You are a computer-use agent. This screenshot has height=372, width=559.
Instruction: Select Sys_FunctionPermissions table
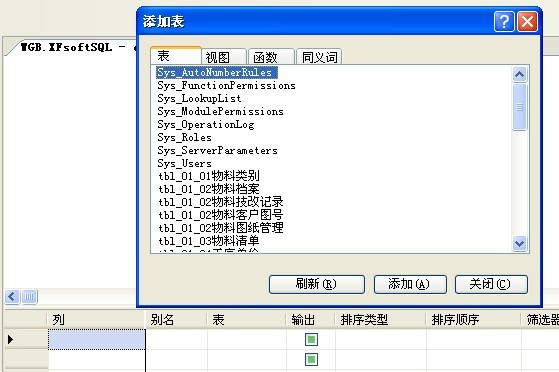tap(226, 86)
